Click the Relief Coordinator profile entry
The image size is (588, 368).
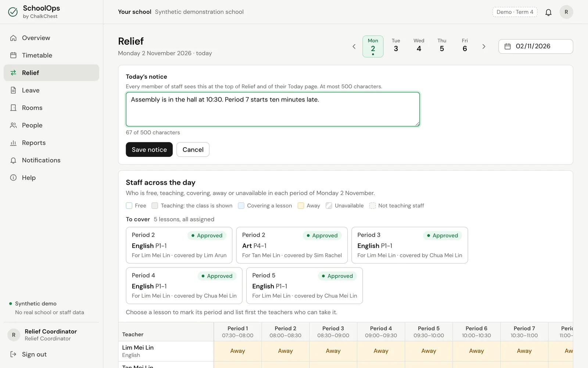51,335
